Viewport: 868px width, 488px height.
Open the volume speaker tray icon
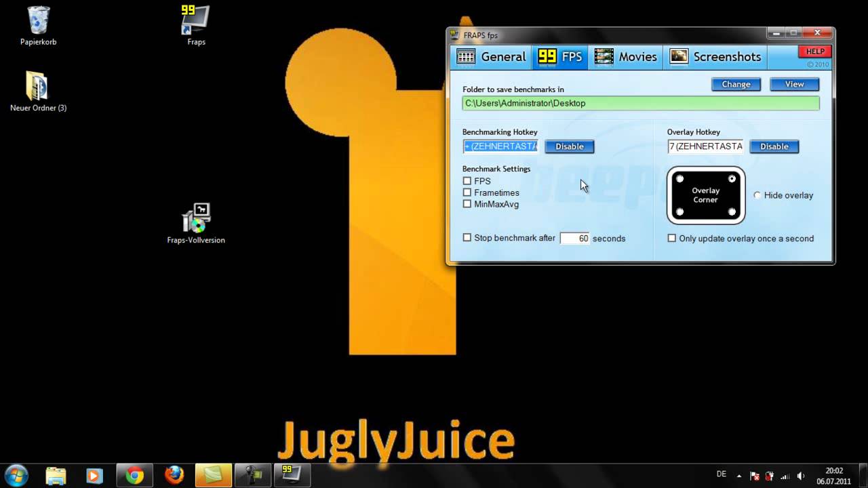(x=801, y=476)
